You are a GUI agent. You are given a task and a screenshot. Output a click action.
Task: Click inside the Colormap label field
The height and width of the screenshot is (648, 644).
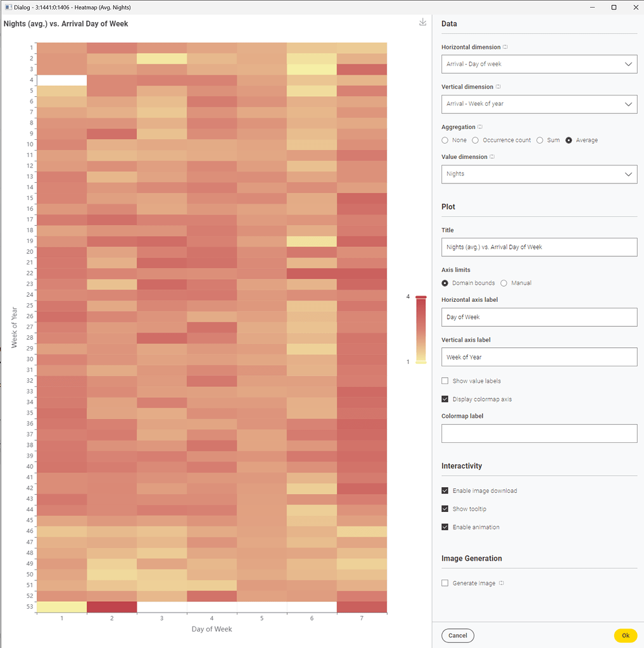[x=539, y=433]
